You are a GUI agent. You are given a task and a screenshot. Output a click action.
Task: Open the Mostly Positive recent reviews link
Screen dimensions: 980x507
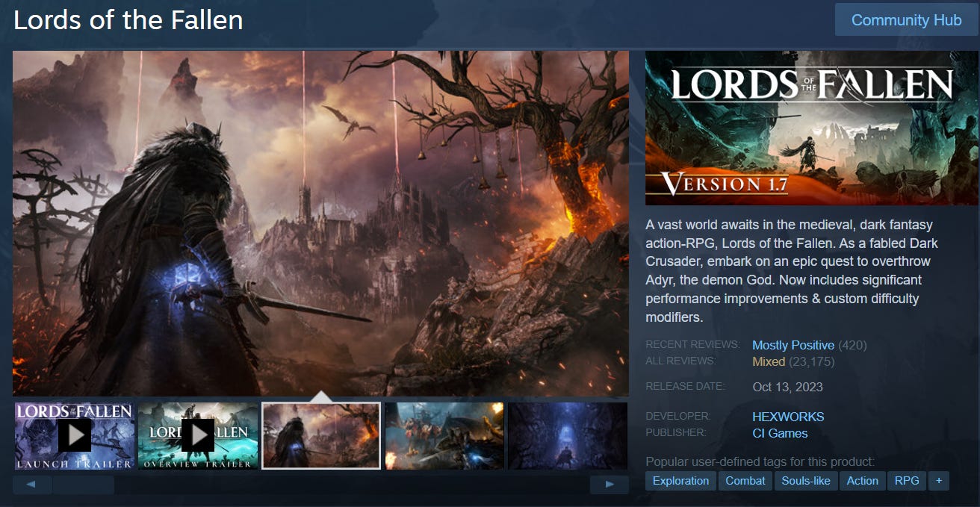[x=793, y=345]
